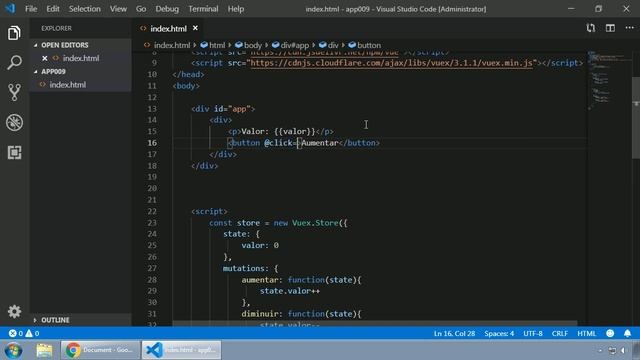Open the Debug menu
The image size is (640, 360).
tap(167, 9)
